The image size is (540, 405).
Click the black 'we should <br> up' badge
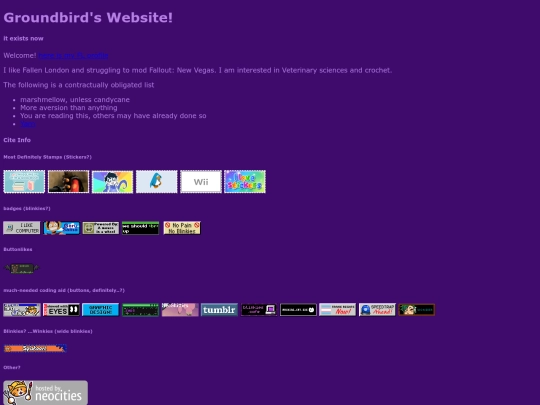coord(141,228)
